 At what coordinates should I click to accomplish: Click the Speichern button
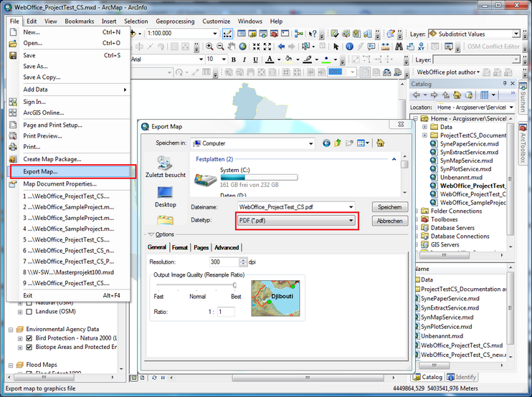(x=390, y=207)
